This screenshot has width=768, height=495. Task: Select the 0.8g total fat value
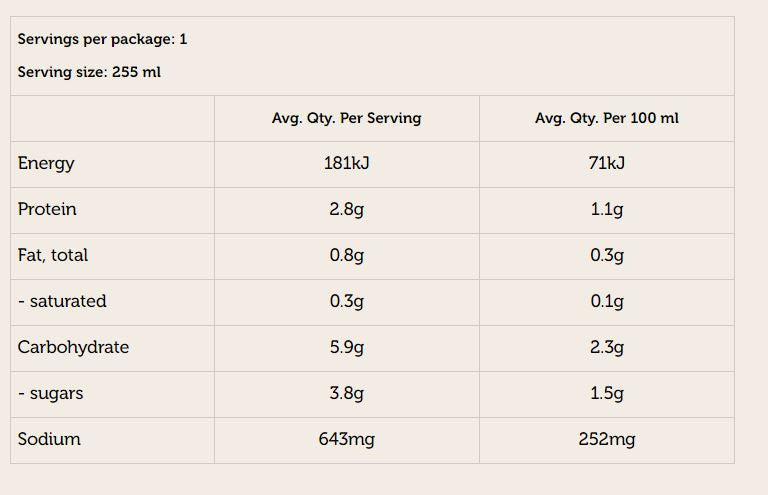tap(346, 255)
